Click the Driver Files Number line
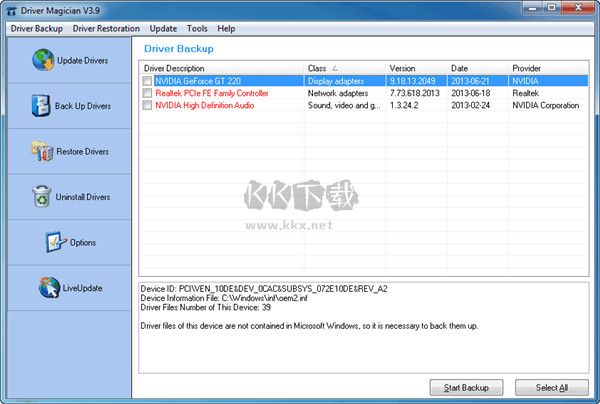 coord(205,307)
